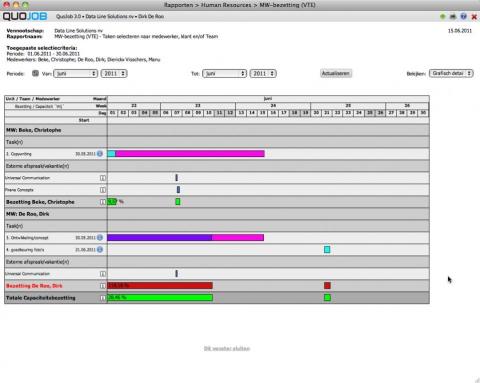Click the cyan marker on day 21
This screenshot has height=383, width=480.
(327, 250)
